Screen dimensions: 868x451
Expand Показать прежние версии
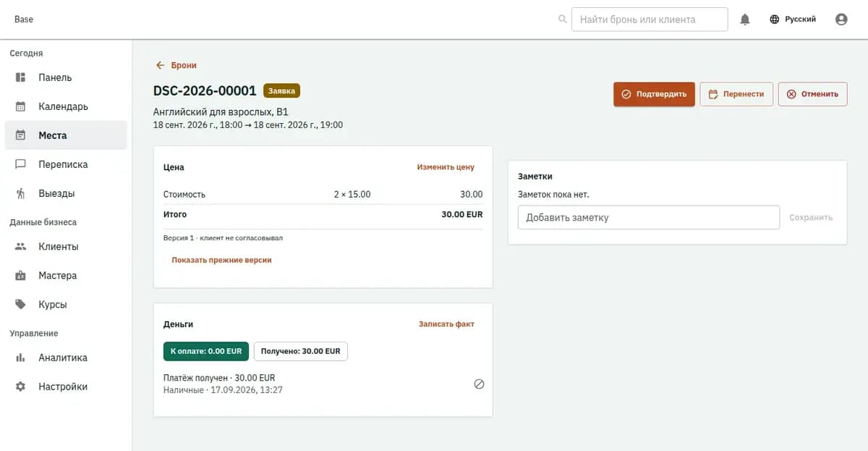point(221,260)
